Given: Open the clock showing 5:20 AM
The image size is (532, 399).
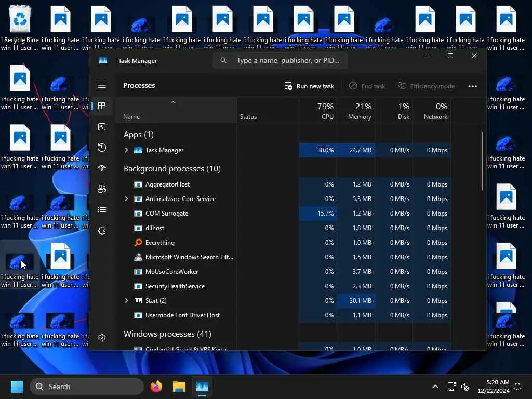Looking at the screenshot, I should tap(494, 387).
